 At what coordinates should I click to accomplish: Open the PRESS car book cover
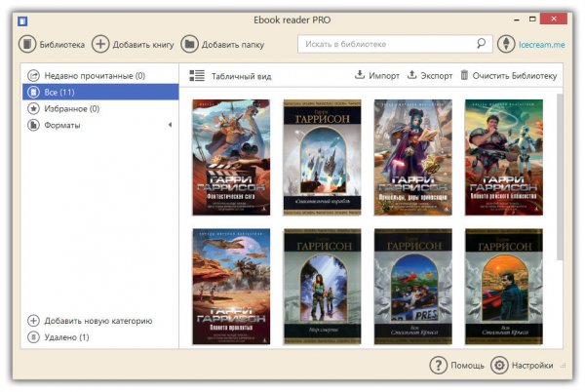point(413,287)
